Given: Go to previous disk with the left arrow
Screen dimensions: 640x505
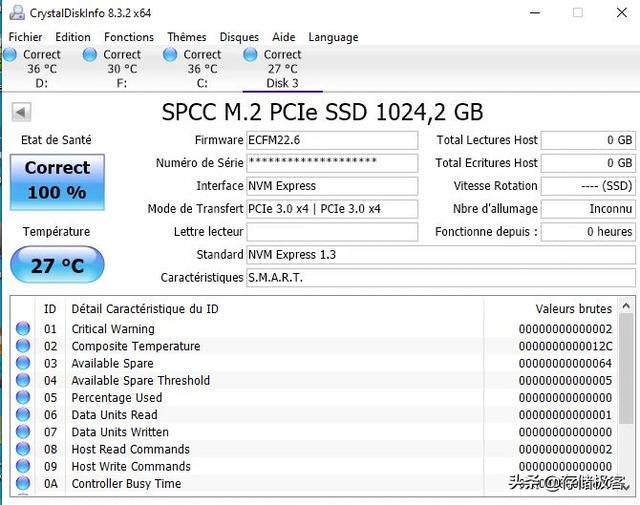Looking at the screenshot, I should pyautogui.click(x=21, y=112).
